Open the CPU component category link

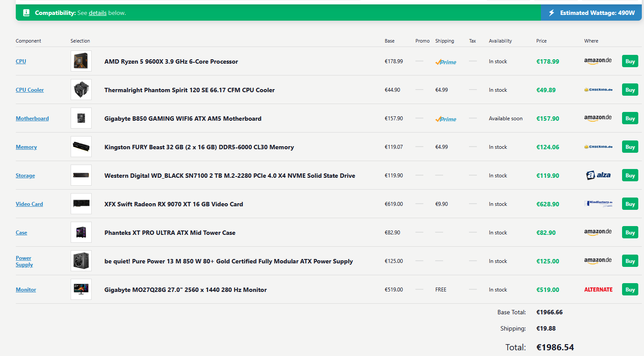point(21,61)
